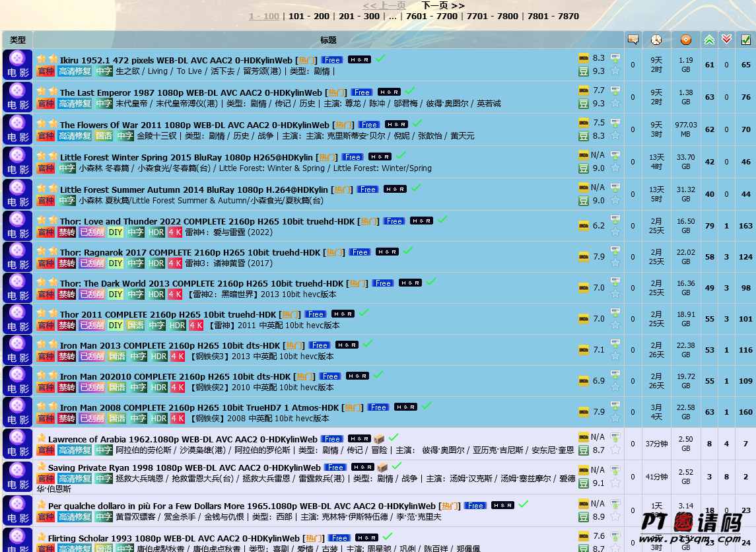
Task: Bookmark Iron Man 202010 with its star
Action: (x=615, y=387)
